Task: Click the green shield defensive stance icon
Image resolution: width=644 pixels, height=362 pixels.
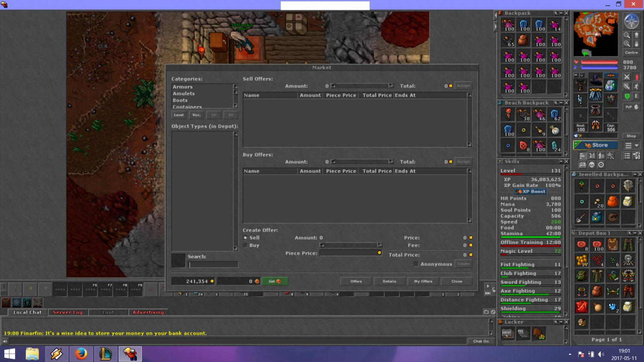Action: click(x=627, y=96)
